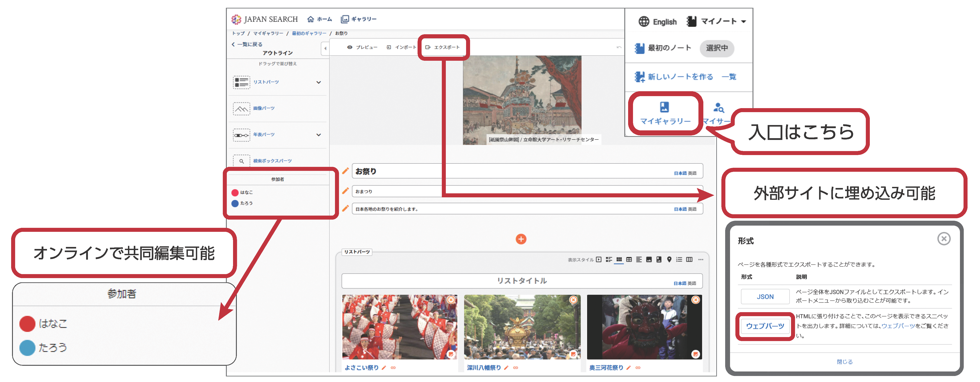
Task: Go back via 一覧に戻る link
Action: pyautogui.click(x=247, y=44)
